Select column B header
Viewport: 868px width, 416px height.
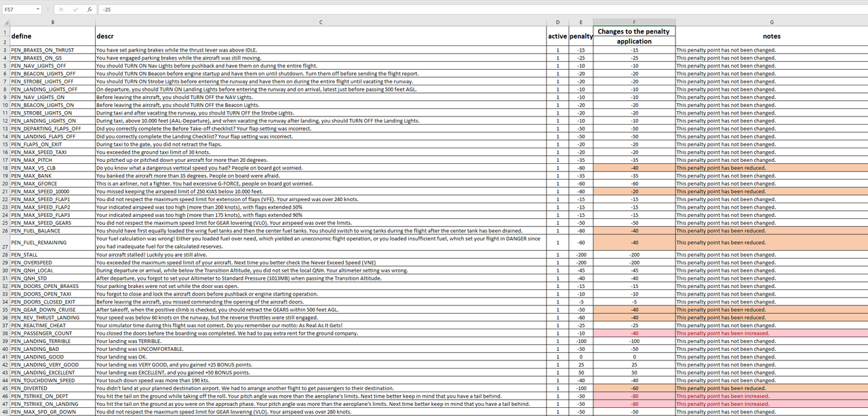click(x=53, y=22)
